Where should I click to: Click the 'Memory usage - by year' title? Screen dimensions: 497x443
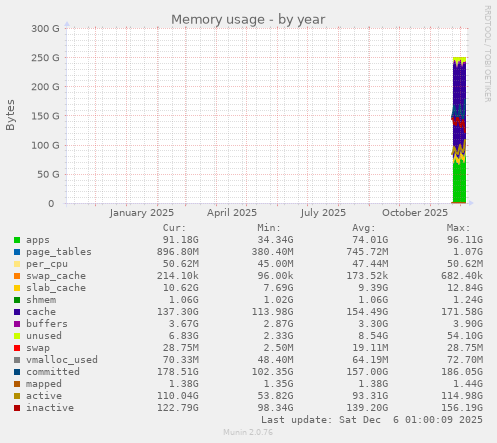[248, 19]
